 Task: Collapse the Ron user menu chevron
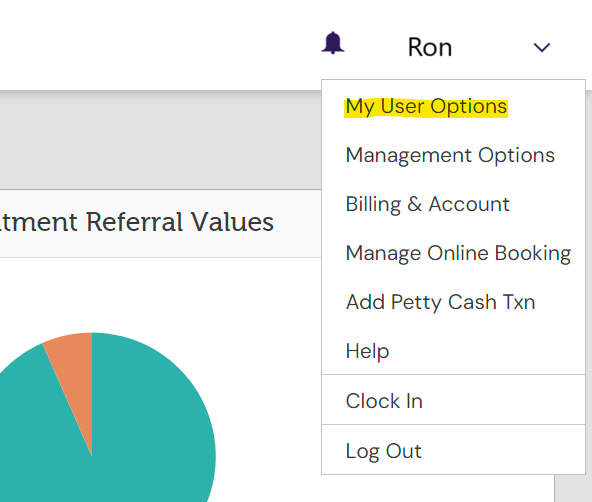pyautogui.click(x=542, y=48)
